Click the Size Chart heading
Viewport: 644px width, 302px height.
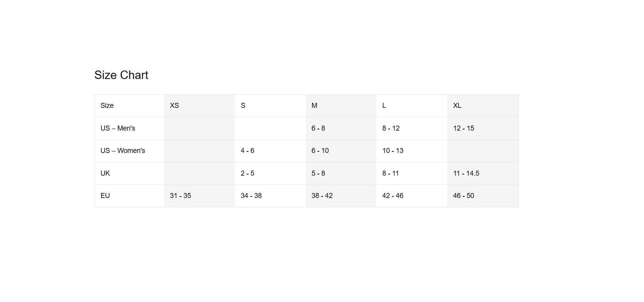[x=121, y=75]
